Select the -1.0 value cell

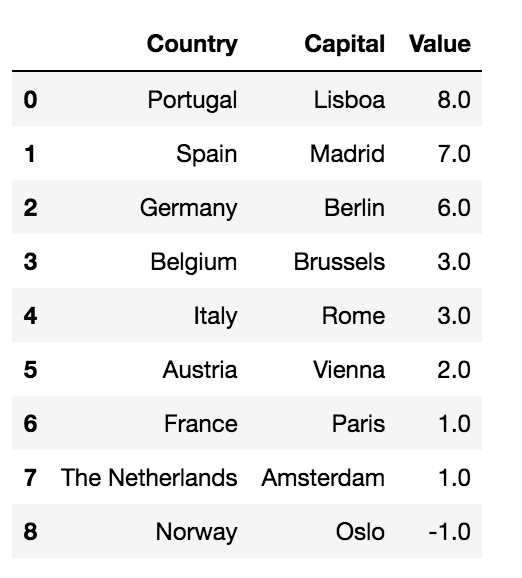(x=449, y=532)
